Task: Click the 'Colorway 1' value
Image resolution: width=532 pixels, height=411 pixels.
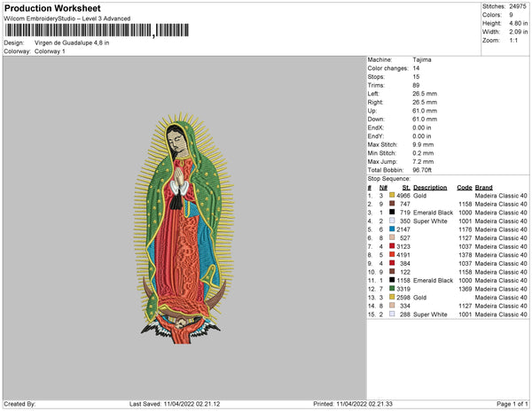Action: [x=50, y=51]
